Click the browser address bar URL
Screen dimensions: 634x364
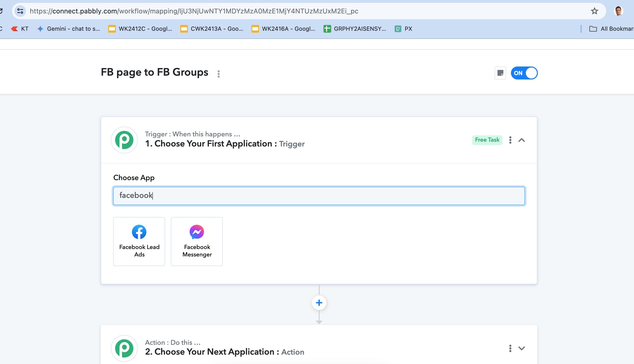click(x=194, y=11)
